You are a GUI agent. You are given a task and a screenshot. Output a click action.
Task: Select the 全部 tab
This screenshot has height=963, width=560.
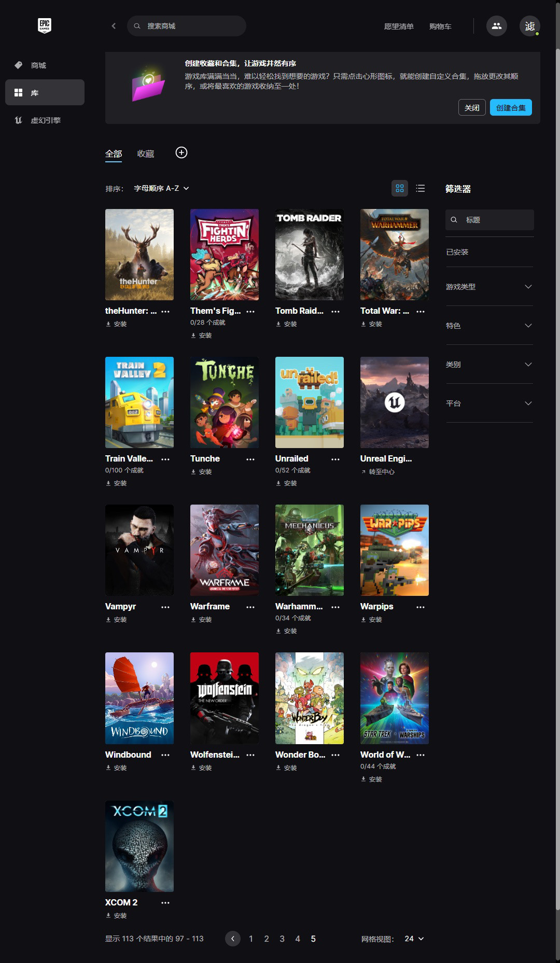114,154
